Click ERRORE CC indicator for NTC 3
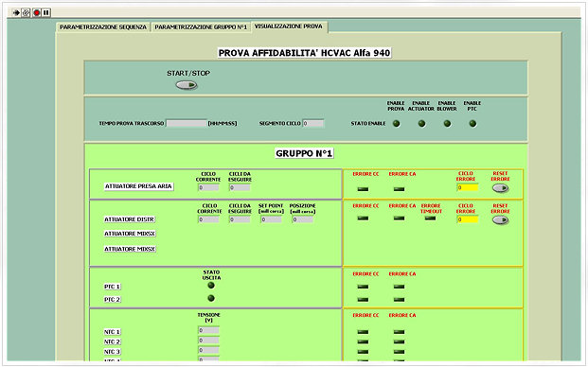The height and width of the screenshot is (367, 588). 363,352
